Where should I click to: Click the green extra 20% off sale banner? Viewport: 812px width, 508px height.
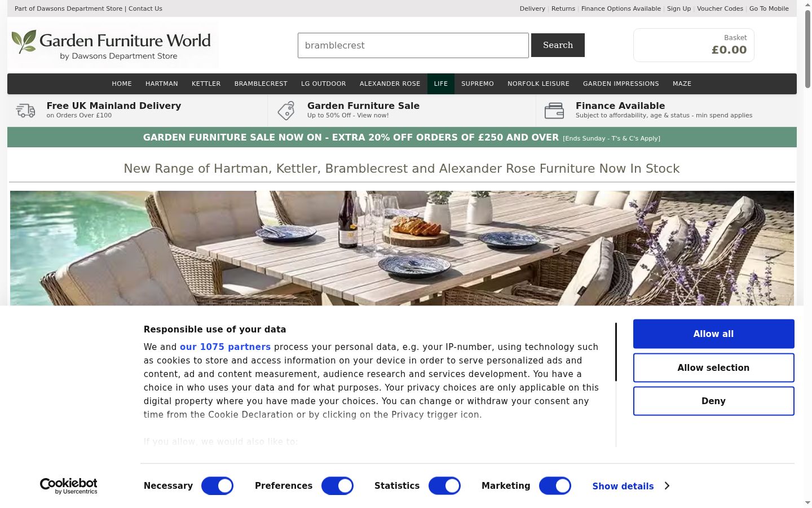point(402,137)
